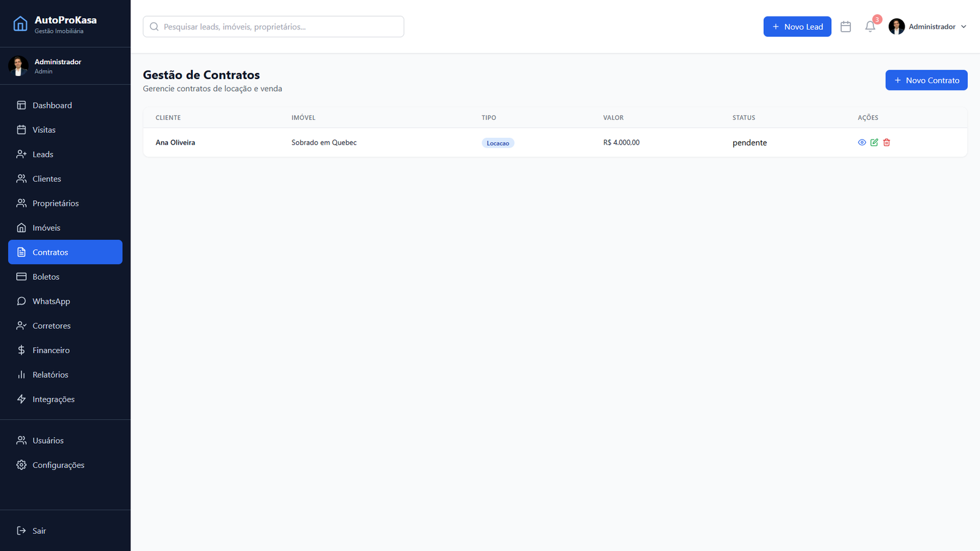Click the Novo Contrato button

click(926, 80)
